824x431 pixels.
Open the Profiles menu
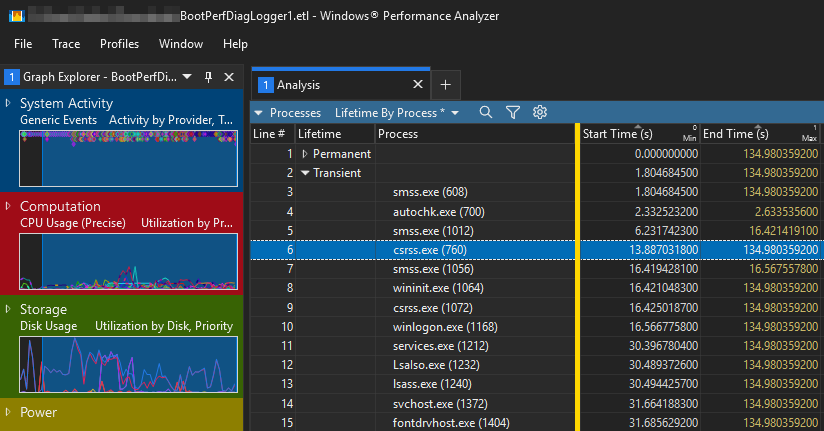(x=119, y=44)
